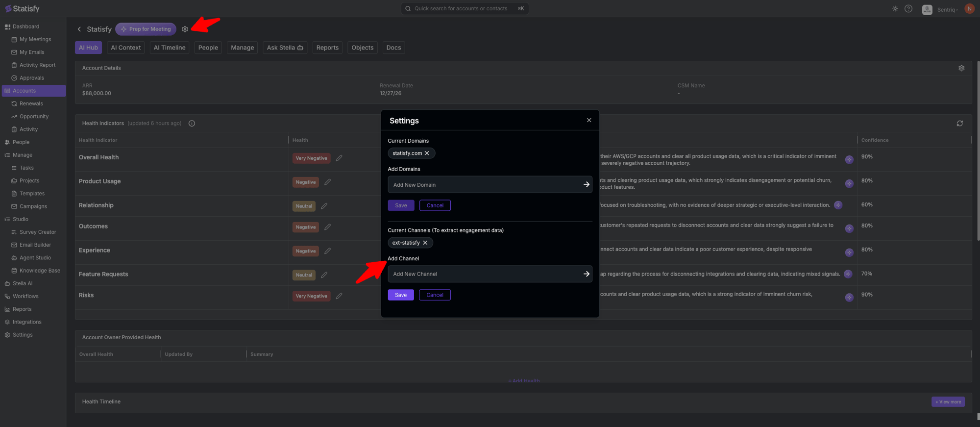This screenshot has width=980, height=427.
Task: Open Opportunity in the sidebar
Action: point(34,117)
